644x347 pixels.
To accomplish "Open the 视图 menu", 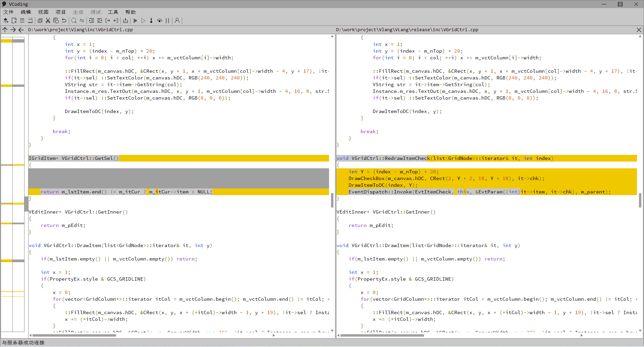I will tap(43, 12).
